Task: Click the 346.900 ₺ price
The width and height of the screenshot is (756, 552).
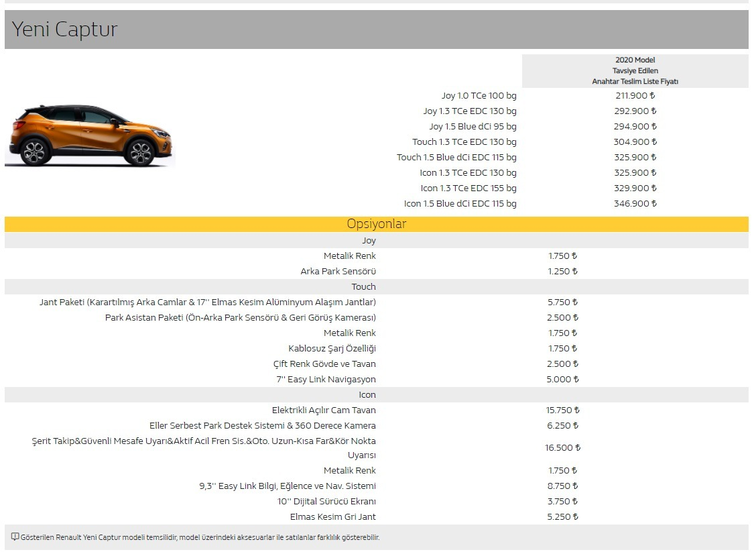Action: point(635,204)
